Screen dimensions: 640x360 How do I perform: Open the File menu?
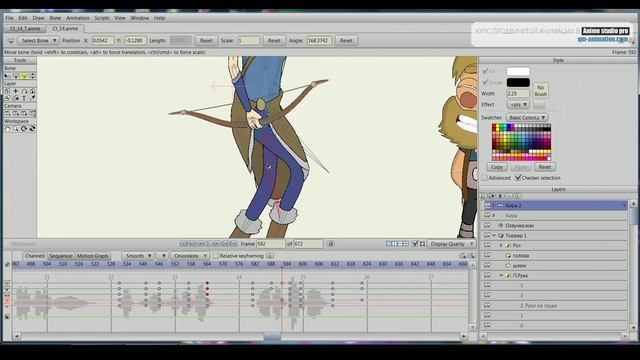[9, 18]
